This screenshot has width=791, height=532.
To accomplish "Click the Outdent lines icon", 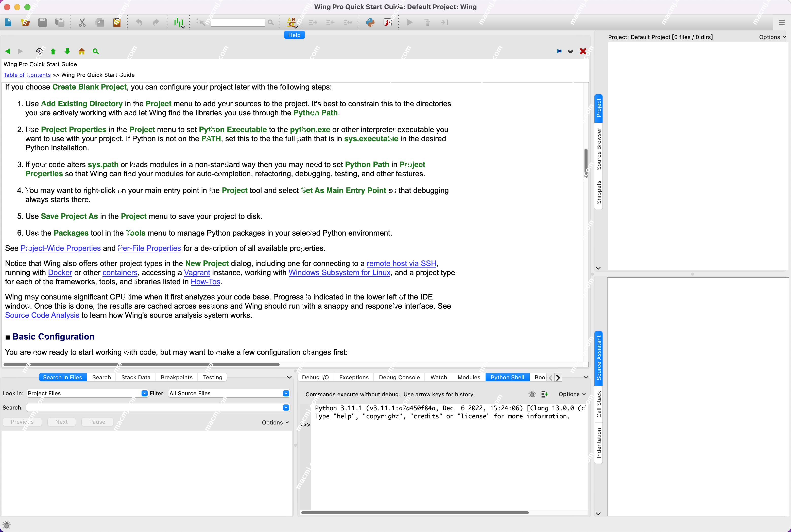I will [330, 22].
